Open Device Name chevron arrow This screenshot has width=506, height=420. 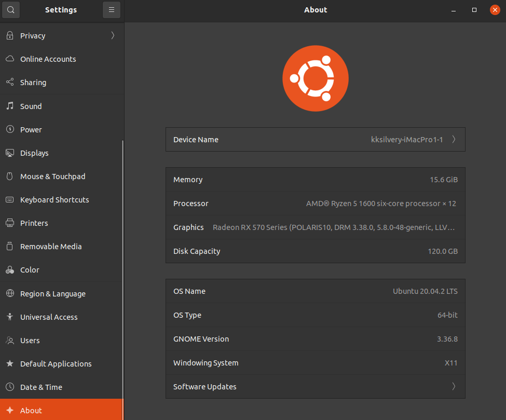tap(454, 139)
